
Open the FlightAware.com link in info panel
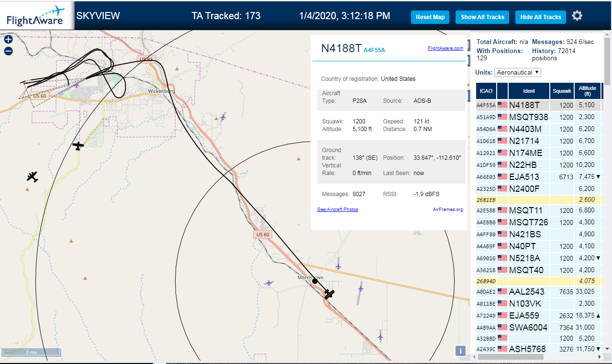(445, 48)
